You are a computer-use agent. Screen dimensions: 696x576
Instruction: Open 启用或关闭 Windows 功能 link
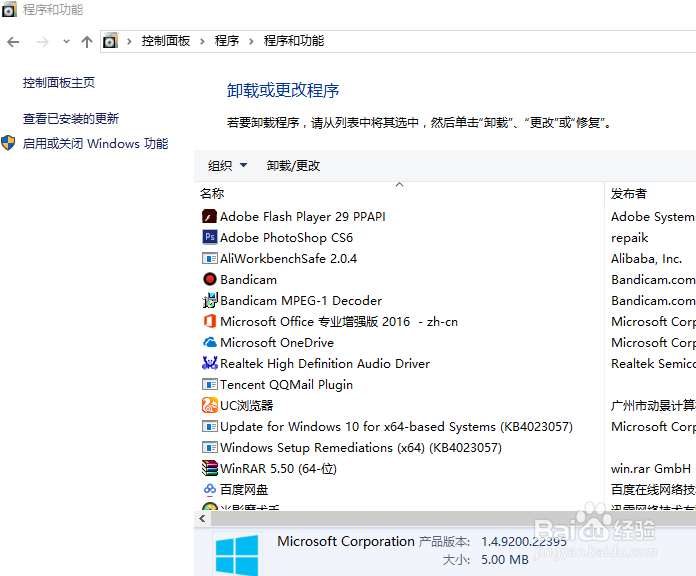[x=95, y=143]
